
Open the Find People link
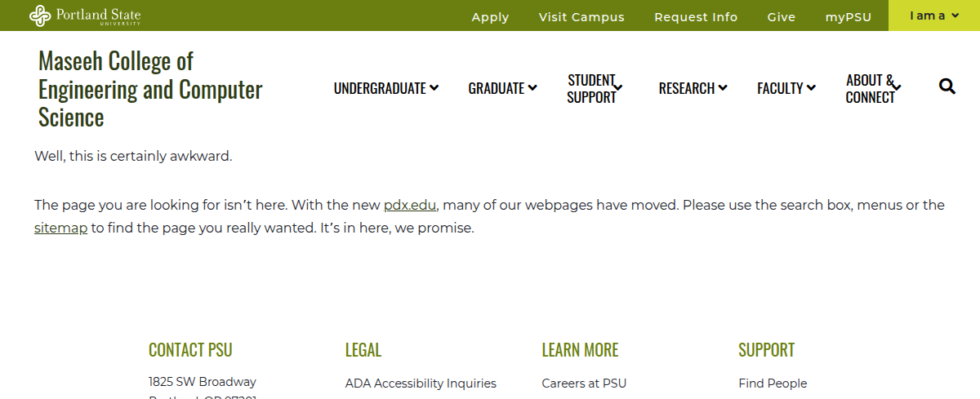[773, 383]
